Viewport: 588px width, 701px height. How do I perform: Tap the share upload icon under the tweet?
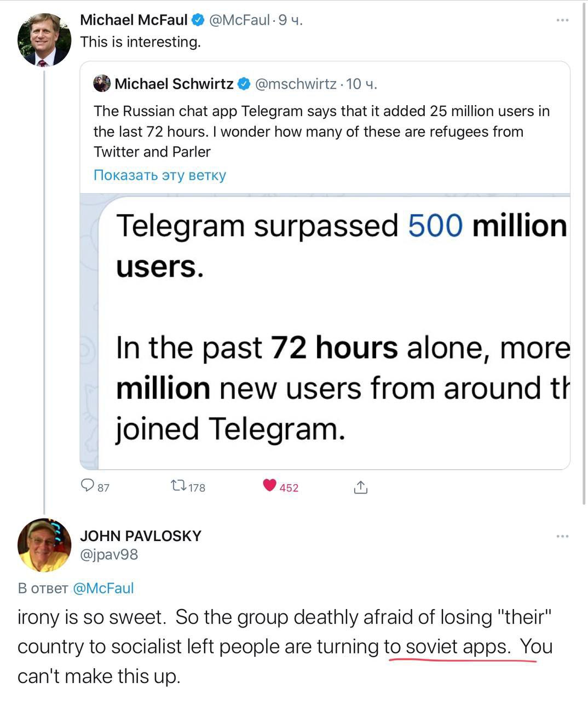pos(360,487)
